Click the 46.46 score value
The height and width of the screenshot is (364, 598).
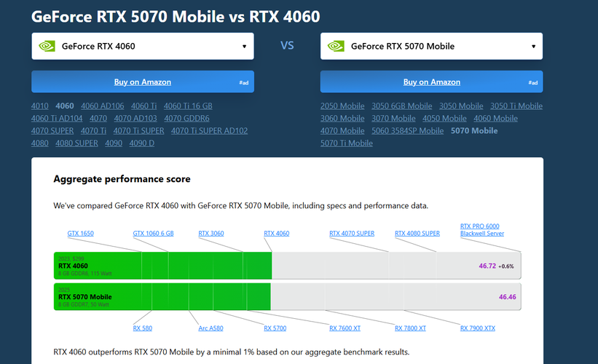[x=507, y=297]
